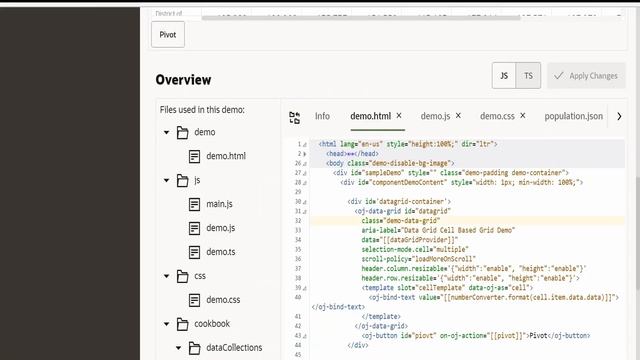Click the cookbook folder icon

click(x=182, y=324)
